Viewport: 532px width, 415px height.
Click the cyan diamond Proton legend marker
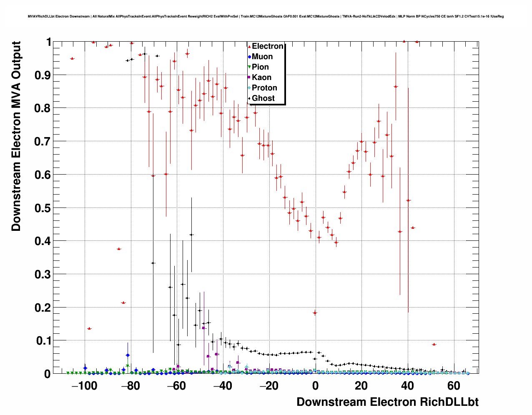click(249, 88)
